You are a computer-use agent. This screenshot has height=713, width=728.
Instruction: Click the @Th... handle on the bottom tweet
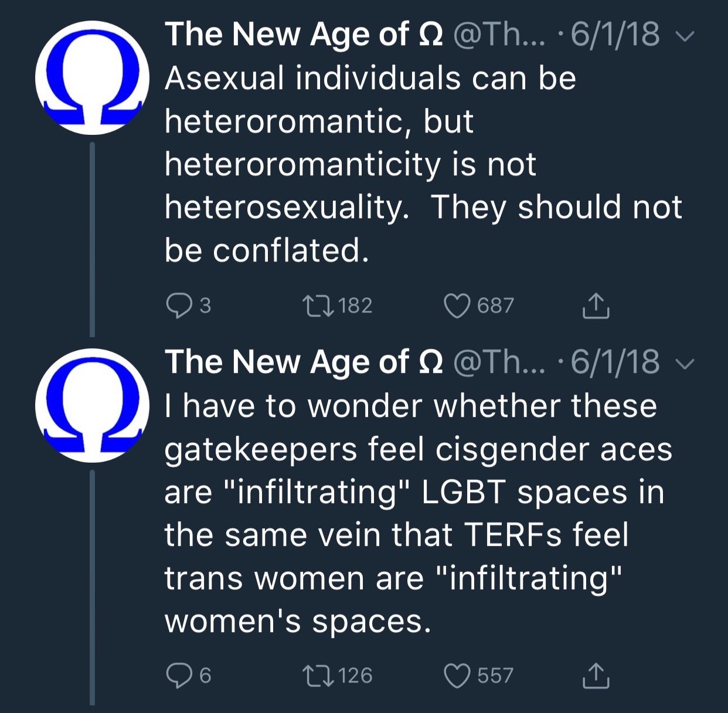point(499,362)
